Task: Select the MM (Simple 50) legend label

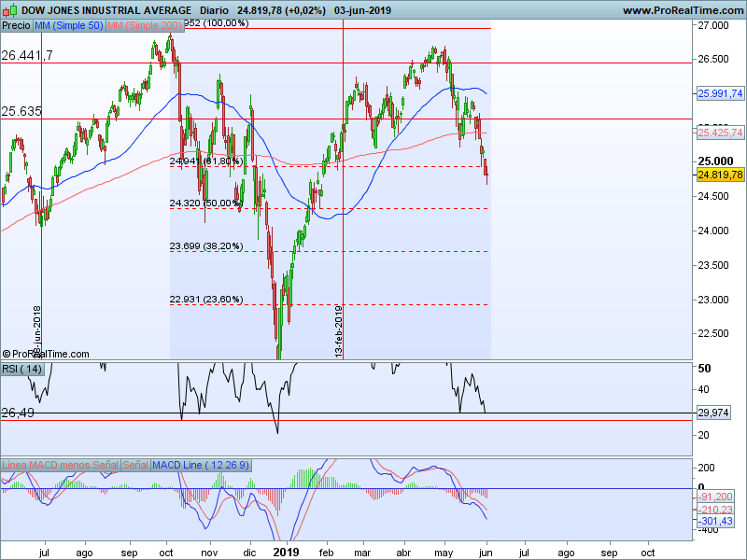Action: 68,25
